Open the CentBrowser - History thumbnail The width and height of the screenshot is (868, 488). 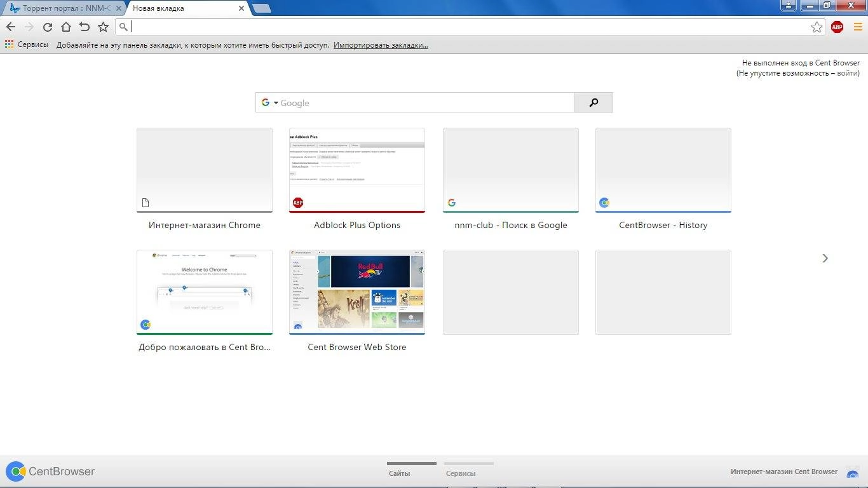coord(663,170)
